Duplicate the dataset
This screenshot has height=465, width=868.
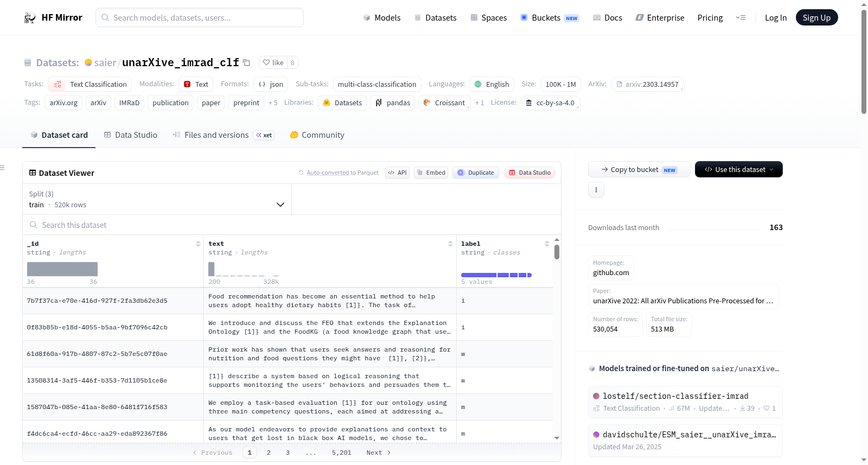click(x=476, y=173)
